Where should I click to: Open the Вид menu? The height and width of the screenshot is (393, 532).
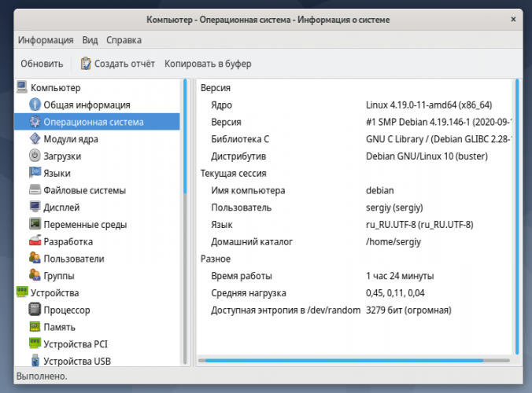[x=91, y=40]
